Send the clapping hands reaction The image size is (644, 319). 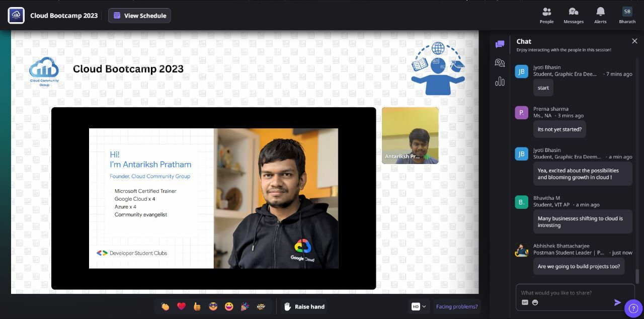165,306
